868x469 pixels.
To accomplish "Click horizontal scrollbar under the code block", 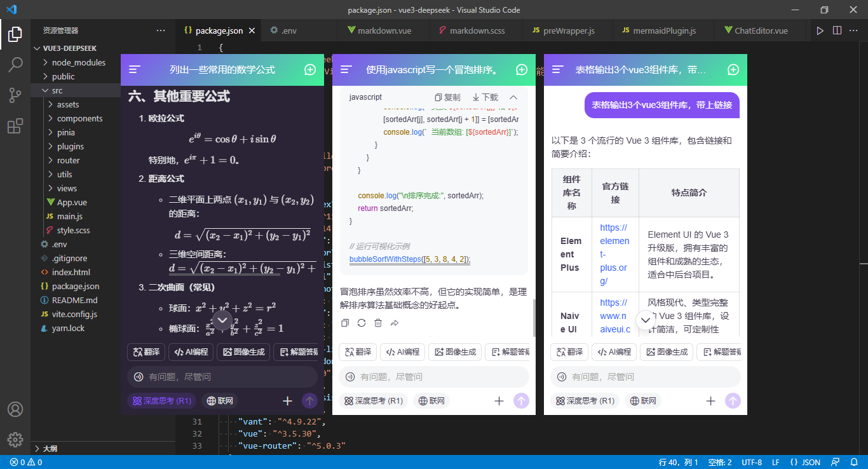I will pos(409,263).
